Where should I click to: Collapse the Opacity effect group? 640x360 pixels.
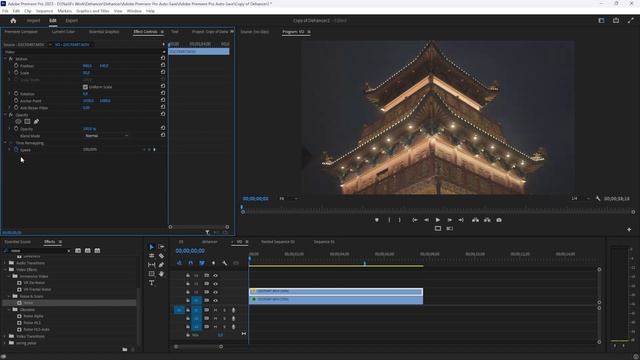click(5, 115)
